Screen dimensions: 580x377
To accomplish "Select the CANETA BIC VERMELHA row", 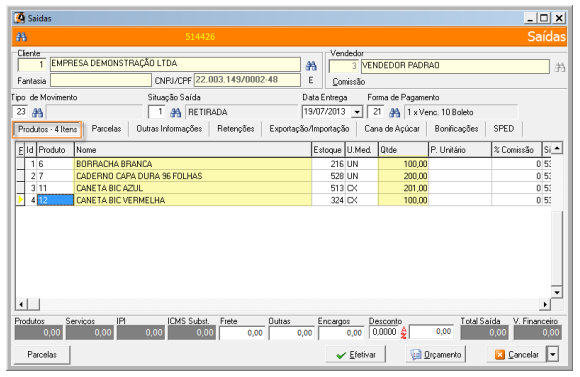I will pos(283,200).
